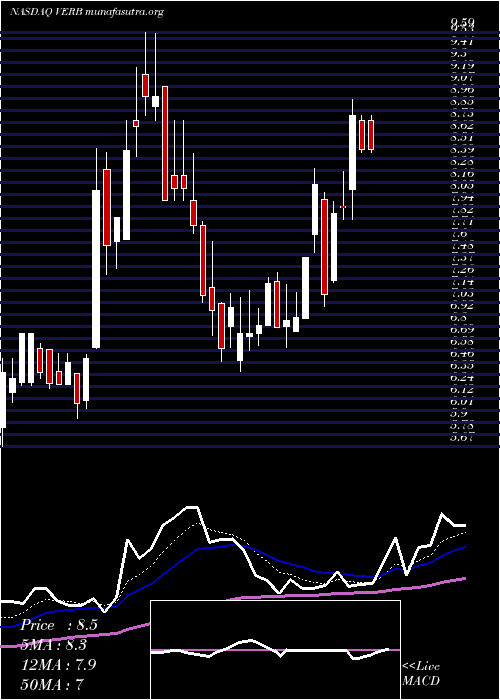Click the '50MA : 7' readout
500x700 pixels.
[x=52, y=684]
